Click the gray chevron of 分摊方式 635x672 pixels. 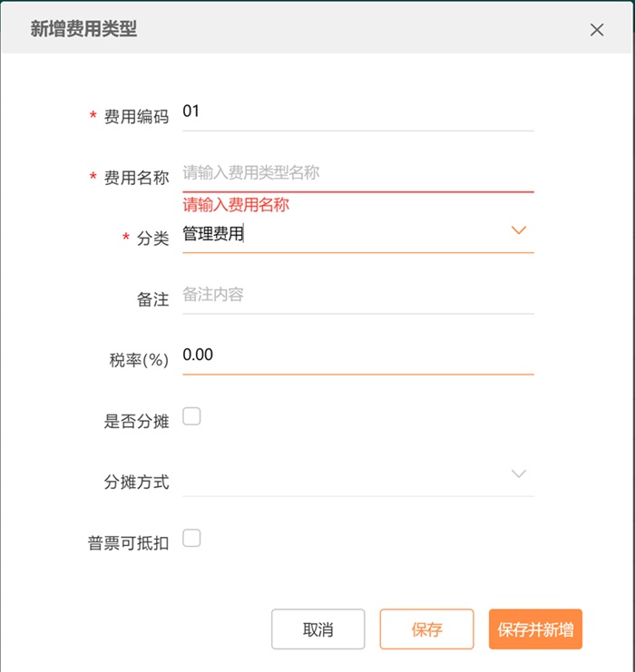(x=519, y=474)
